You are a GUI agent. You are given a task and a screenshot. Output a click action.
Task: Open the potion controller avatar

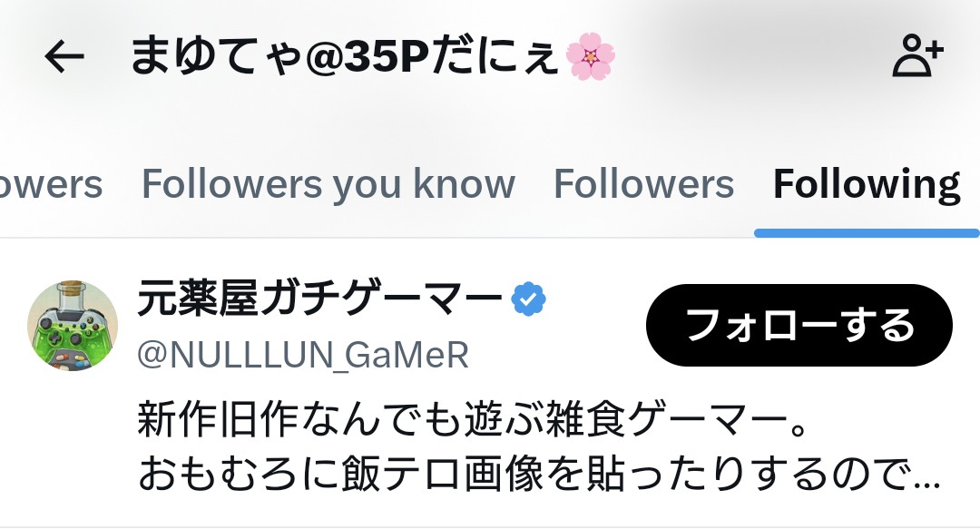point(73,325)
